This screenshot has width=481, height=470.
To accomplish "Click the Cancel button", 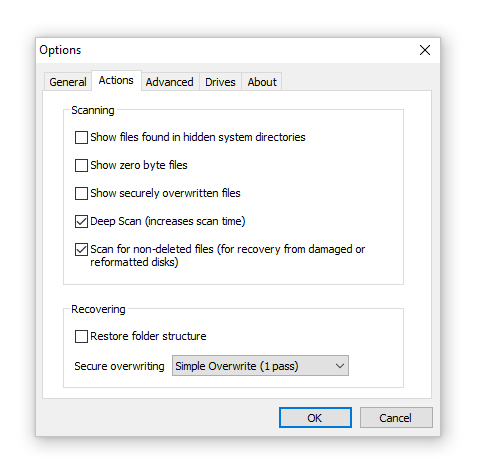I will (x=396, y=418).
